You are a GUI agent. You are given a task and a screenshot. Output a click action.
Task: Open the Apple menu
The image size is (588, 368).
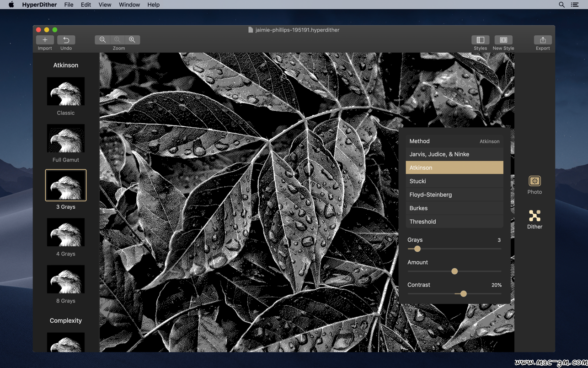(11, 5)
